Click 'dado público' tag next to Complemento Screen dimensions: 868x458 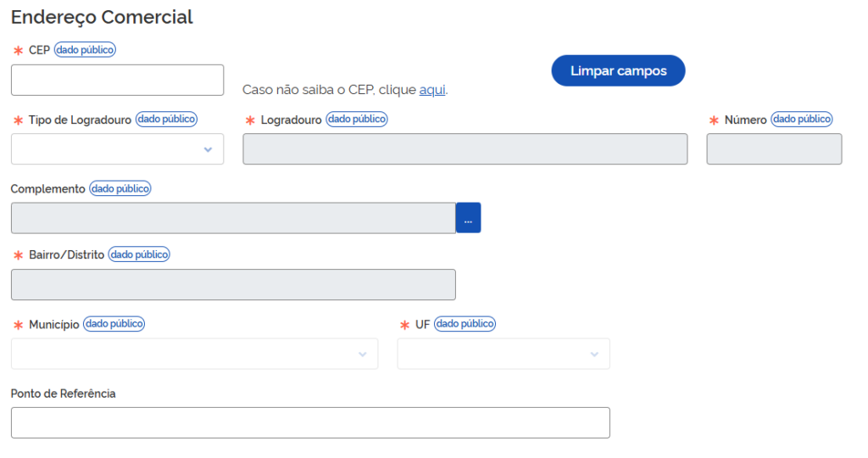[x=120, y=188]
